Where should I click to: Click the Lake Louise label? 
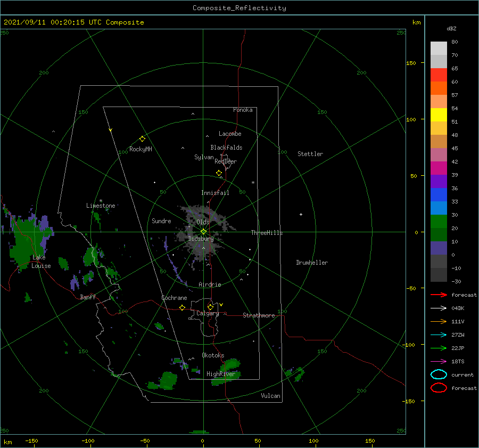41,262
